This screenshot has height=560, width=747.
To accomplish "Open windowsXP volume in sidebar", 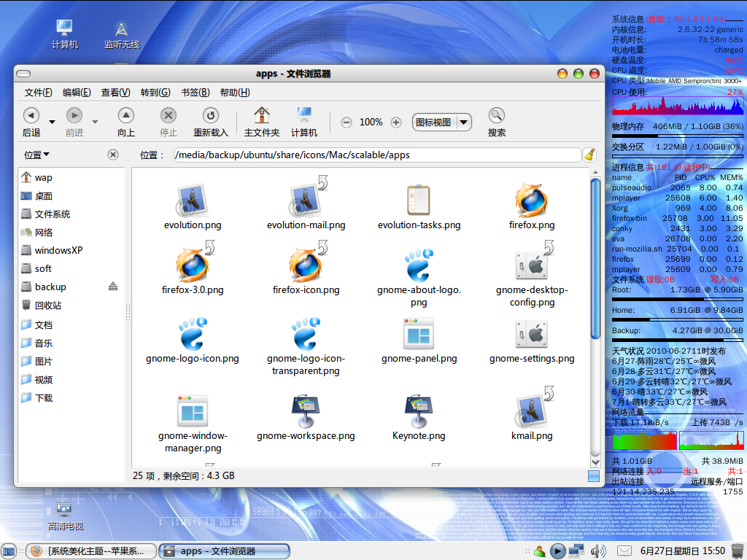I will (x=71, y=250).
